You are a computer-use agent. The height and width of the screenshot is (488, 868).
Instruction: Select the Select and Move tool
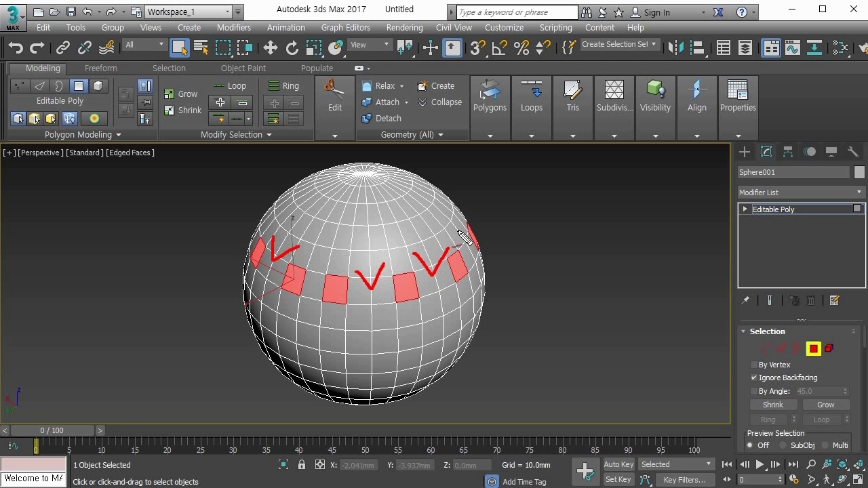tap(270, 47)
